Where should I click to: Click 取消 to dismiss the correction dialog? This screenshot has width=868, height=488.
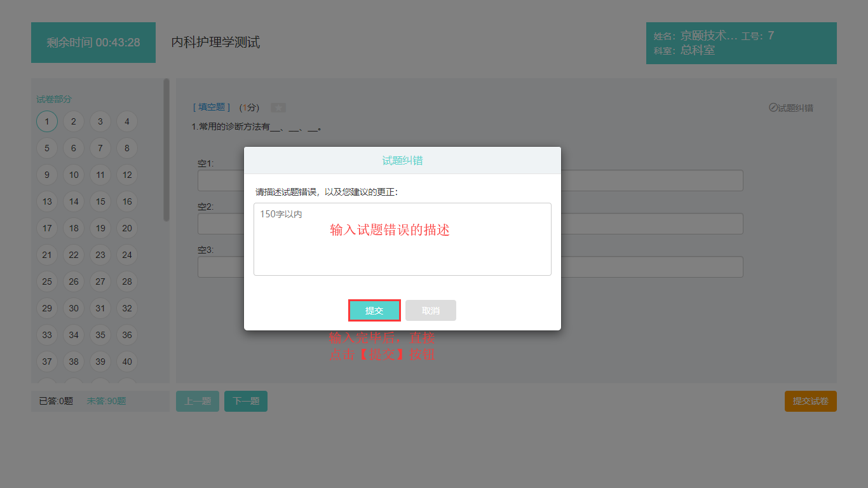[x=430, y=310]
